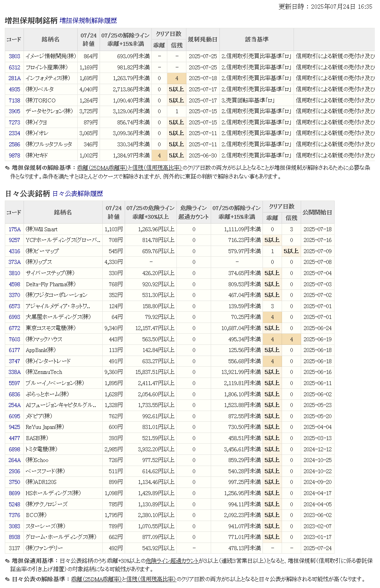Select the イメージ情報開発(株) name cell
This screenshot has width=380, height=588.
(51, 56)
